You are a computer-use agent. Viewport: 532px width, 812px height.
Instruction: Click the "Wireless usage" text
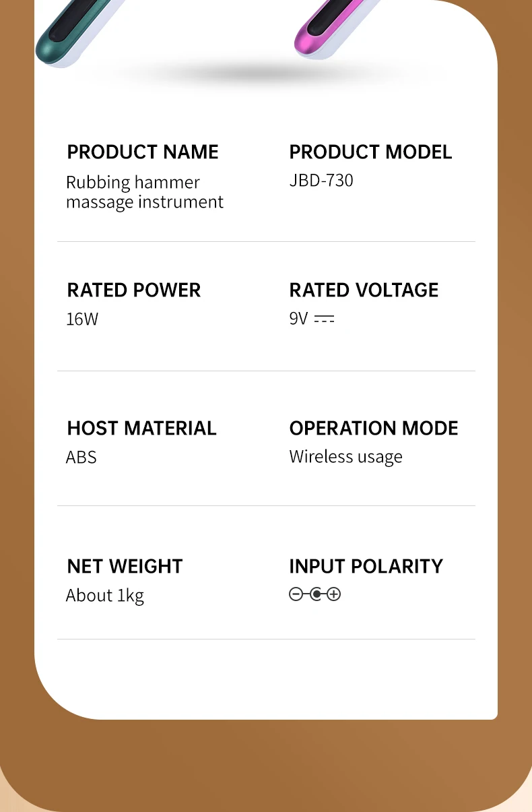click(x=345, y=457)
